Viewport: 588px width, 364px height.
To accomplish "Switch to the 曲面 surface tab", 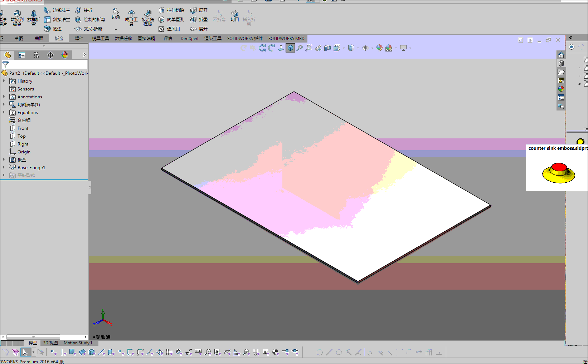I will pyautogui.click(x=39, y=39).
